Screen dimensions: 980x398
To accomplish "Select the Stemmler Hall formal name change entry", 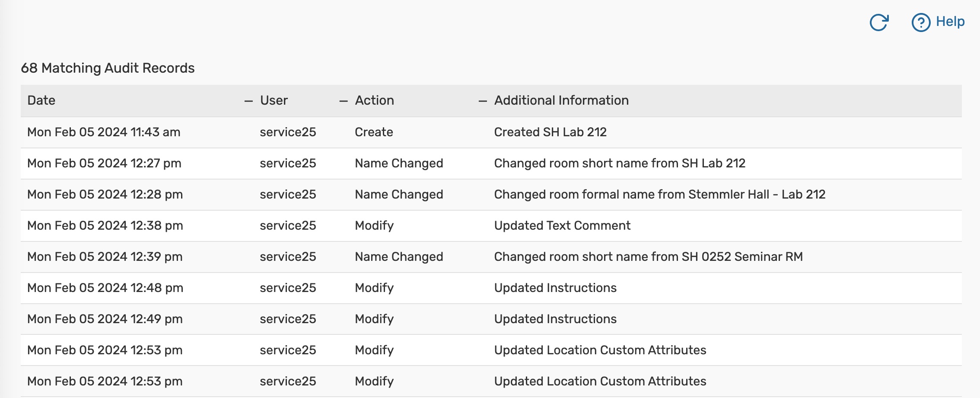I will [659, 195].
